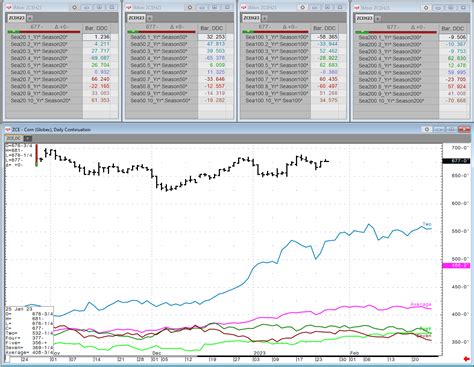The image size is (474, 367).
Task: Add new tab with plus in Sea100 monitor
Action: (264, 18)
